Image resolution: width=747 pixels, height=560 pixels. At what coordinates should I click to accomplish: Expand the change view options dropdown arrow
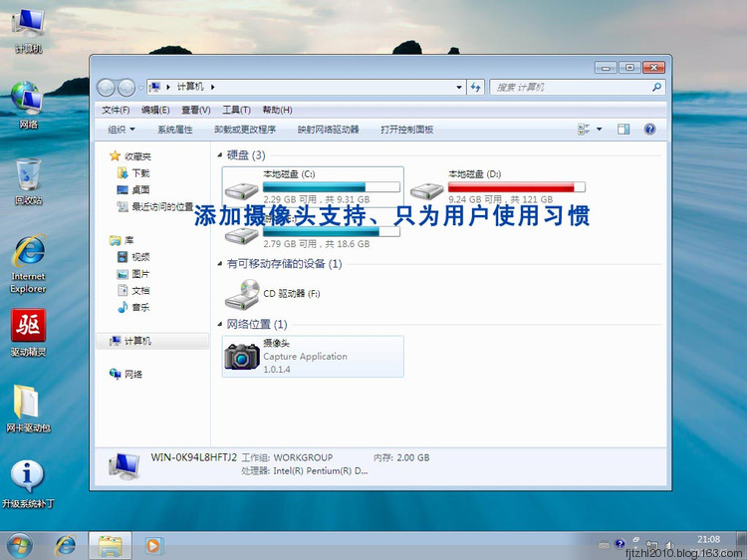(x=599, y=130)
